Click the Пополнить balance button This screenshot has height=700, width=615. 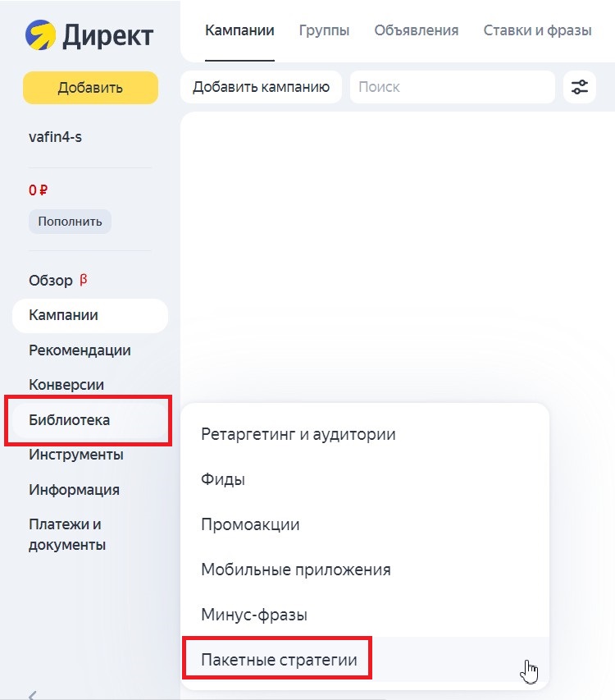tap(70, 221)
